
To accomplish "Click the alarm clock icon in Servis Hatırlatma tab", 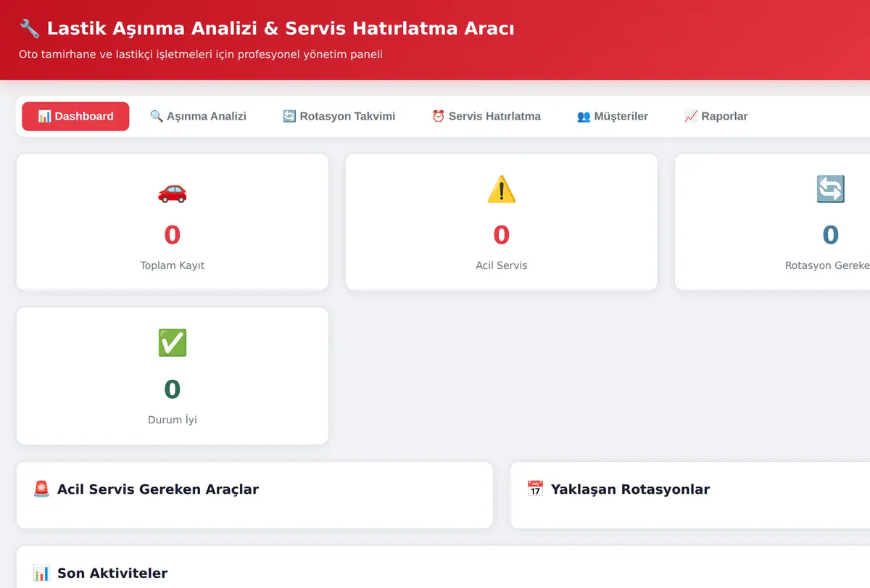I will click(x=439, y=116).
